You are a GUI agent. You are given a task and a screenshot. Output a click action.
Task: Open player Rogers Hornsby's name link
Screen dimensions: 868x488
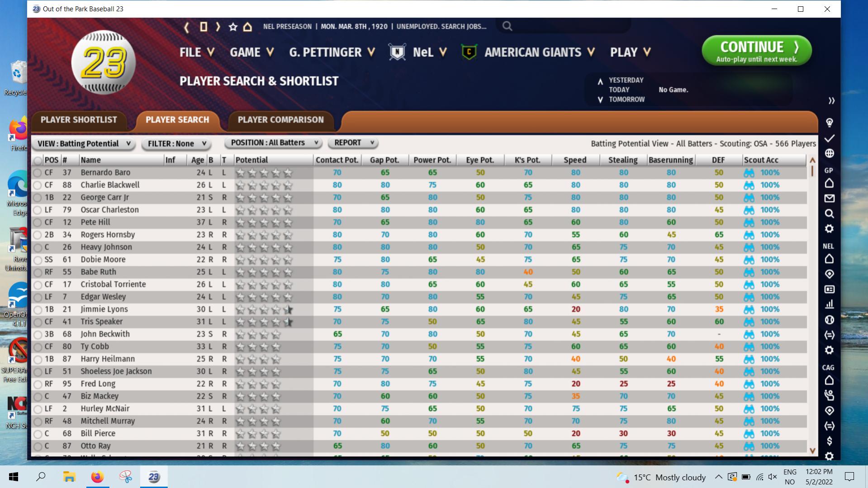(108, 235)
